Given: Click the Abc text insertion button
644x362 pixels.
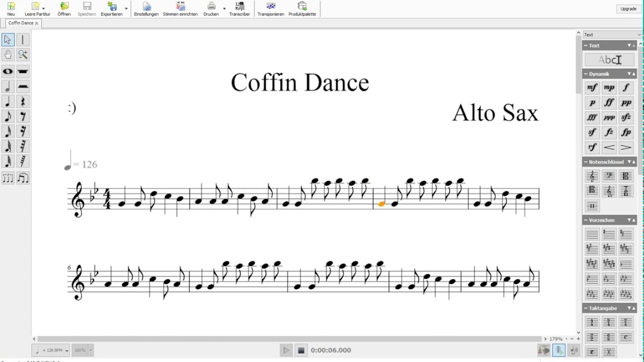Looking at the screenshot, I should [609, 60].
